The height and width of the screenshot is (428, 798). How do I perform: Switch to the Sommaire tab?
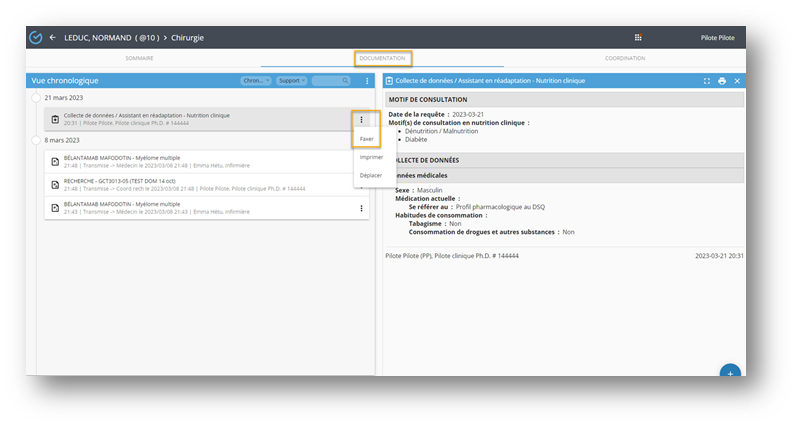139,59
